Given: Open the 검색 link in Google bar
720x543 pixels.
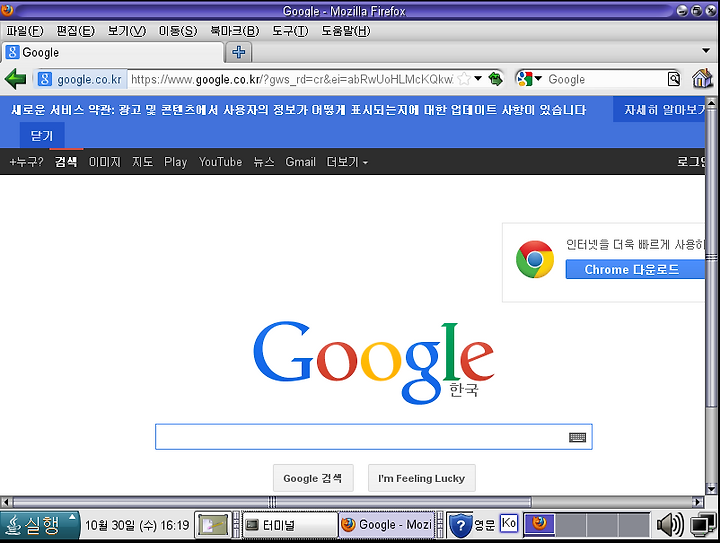Looking at the screenshot, I should pos(66,162).
